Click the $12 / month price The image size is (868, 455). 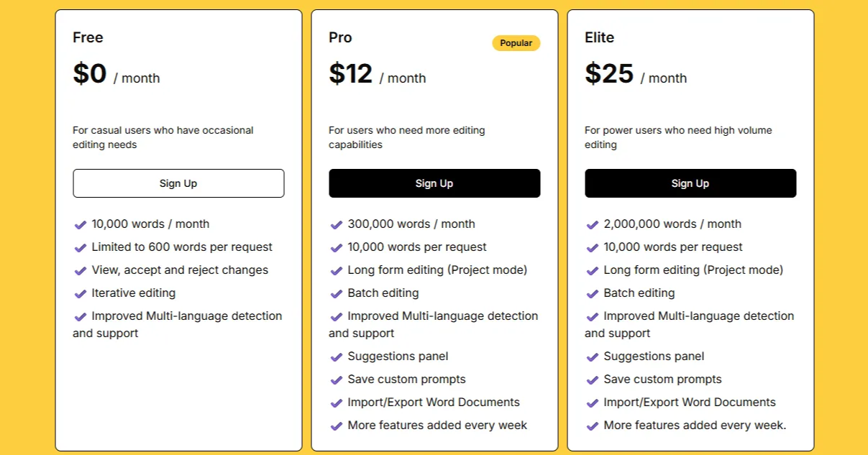(x=377, y=75)
